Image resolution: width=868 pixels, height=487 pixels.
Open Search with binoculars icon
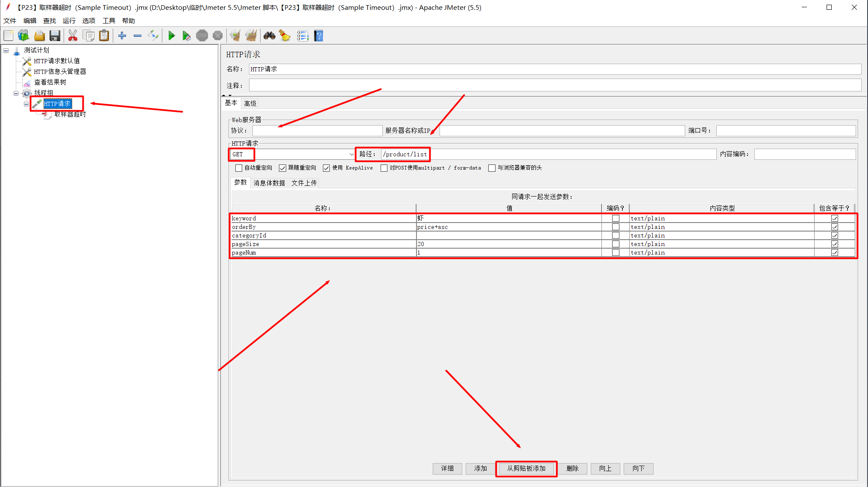pyautogui.click(x=269, y=36)
